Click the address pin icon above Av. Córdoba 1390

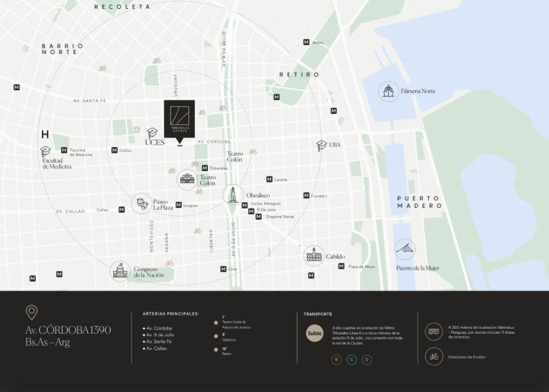[31, 312]
